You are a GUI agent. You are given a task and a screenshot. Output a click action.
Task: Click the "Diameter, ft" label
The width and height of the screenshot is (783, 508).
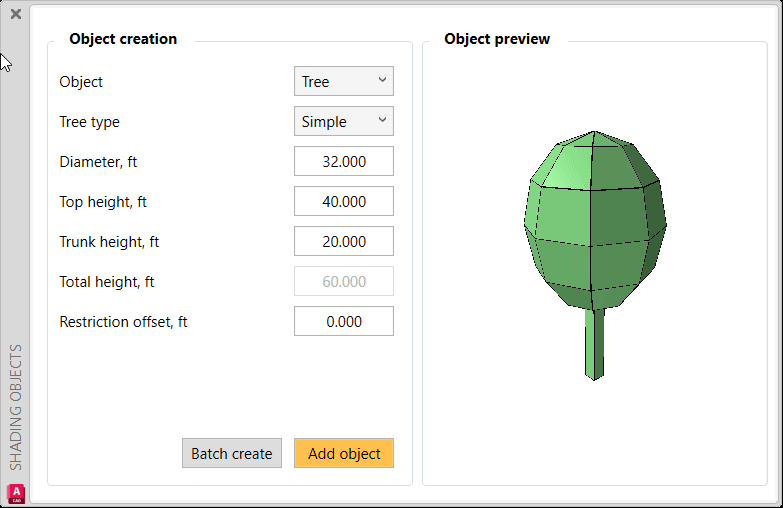pos(98,162)
